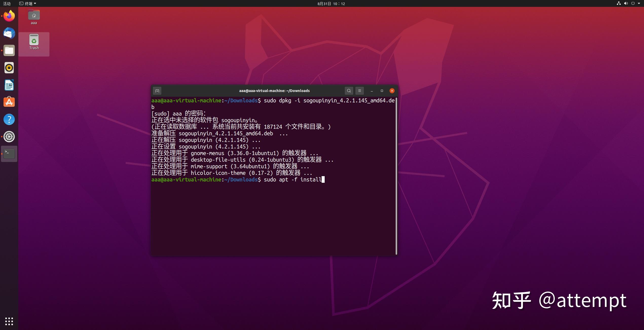
Task: Click the '[sudo] aaa 的密码:' line
Action: 179,114
